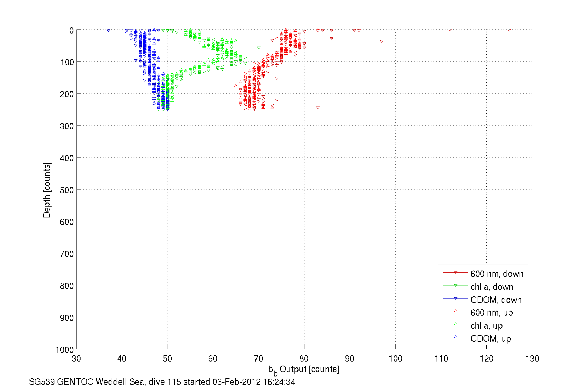Click the x-axis tick label 30

click(x=76, y=359)
